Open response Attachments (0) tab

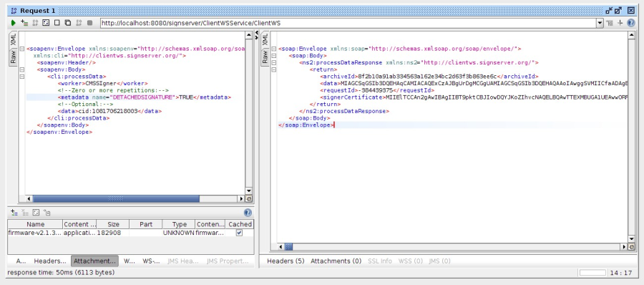pyautogui.click(x=336, y=261)
